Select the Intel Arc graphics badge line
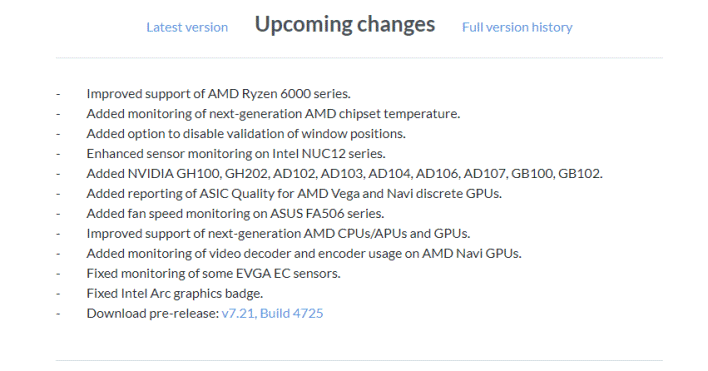708x371 pixels. [175, 293]
